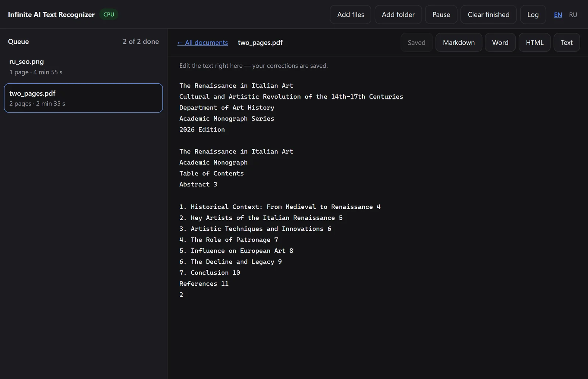Click the line 'References 11'

coord(204,284)
